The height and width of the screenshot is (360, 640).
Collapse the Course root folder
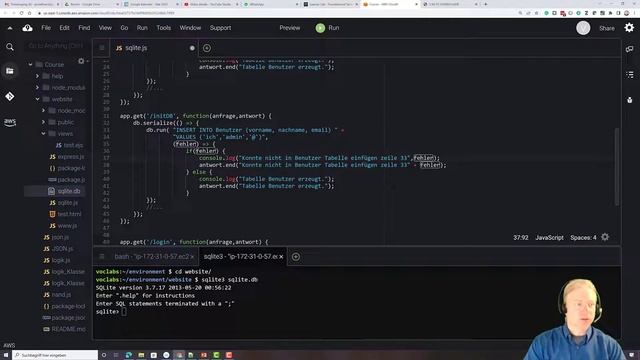coord(31,64)
